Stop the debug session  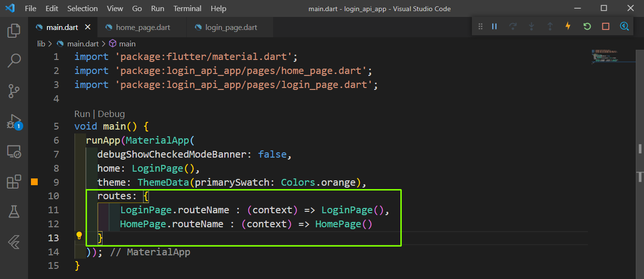tap(605, 27)
